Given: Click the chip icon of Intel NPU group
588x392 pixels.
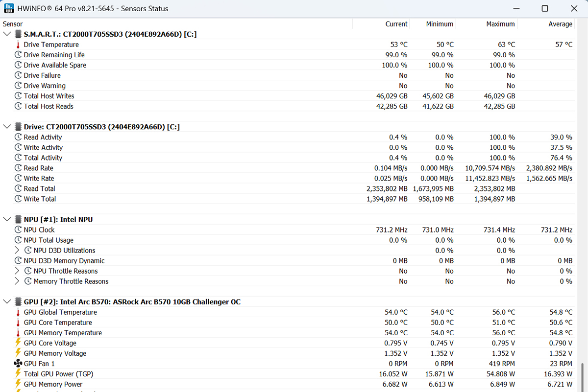Looking at the screenshot, I should click(18, 219).
